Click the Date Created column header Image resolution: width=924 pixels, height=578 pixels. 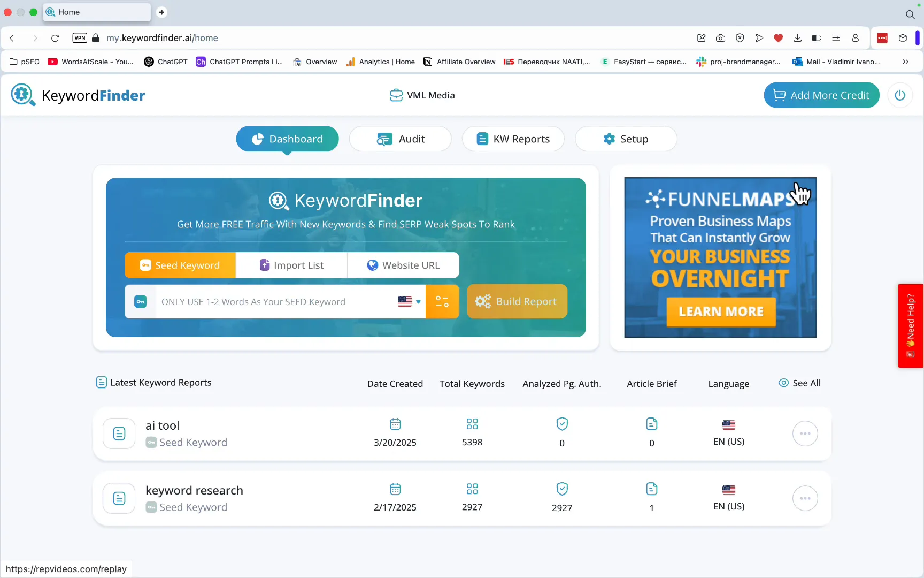click(395, 384)
